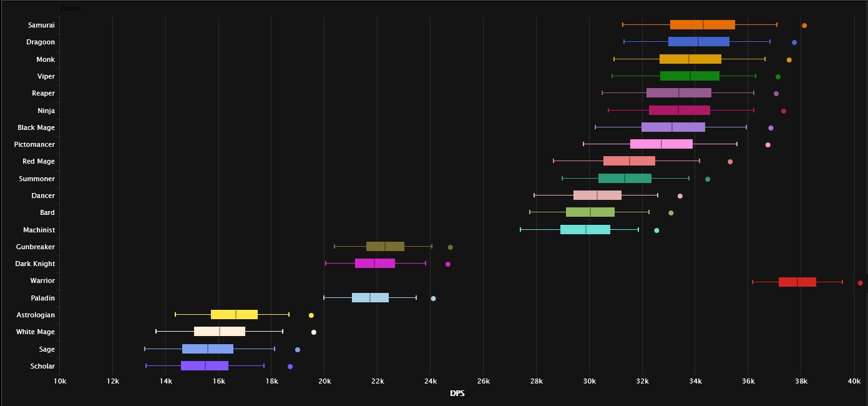Select the Dragoon blue box
Screen dimensions: 868x406
point(699,42)
